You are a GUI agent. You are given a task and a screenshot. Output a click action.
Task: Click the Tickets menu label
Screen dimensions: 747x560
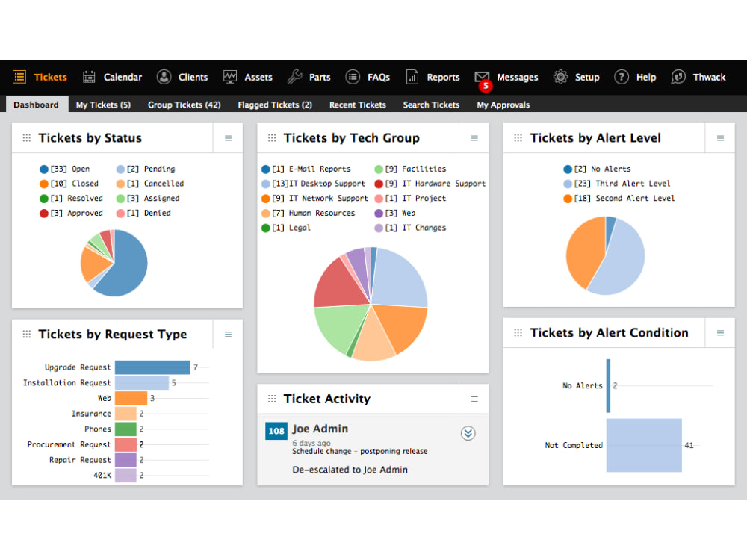pos(51,77)
